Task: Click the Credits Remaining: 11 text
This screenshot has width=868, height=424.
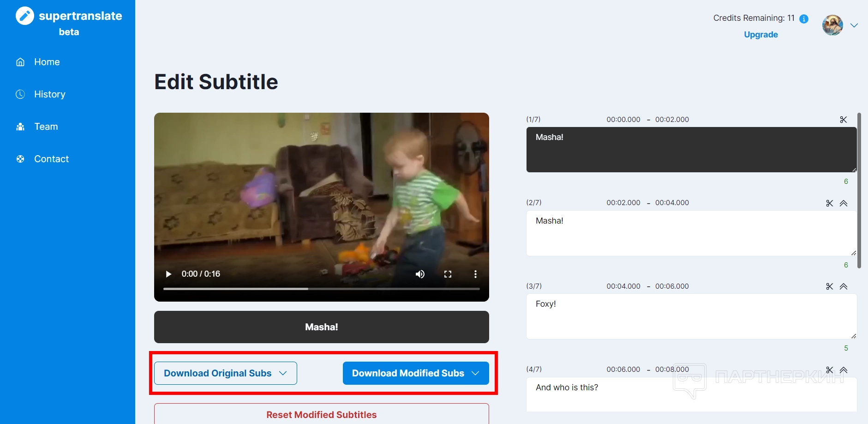Action: pos(754,18)
